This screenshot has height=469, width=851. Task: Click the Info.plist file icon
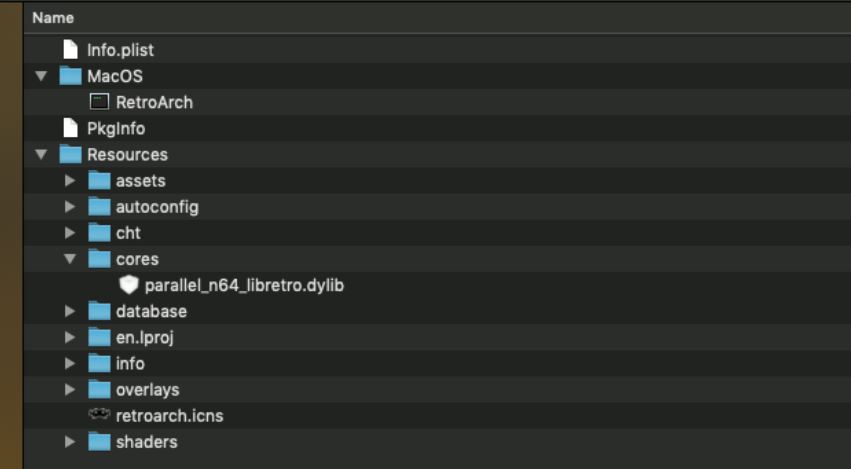tap(70, 49)
